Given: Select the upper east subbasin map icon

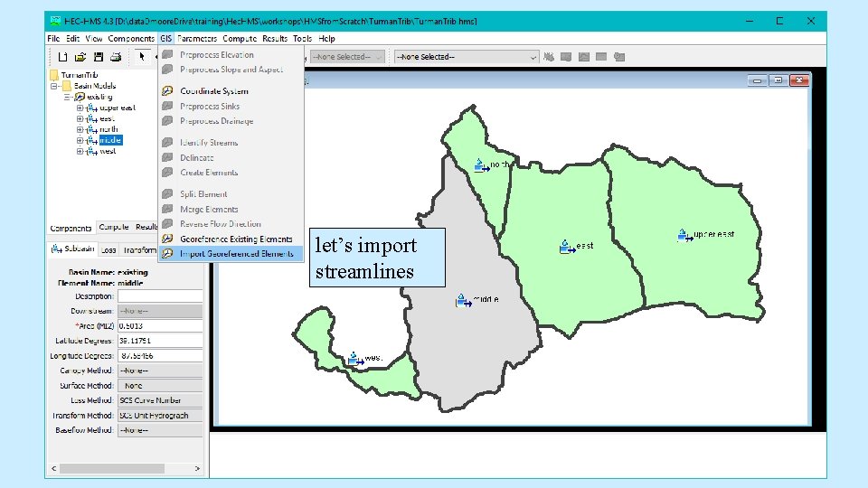Looking at the screenshot, I should tap(684, 235).
